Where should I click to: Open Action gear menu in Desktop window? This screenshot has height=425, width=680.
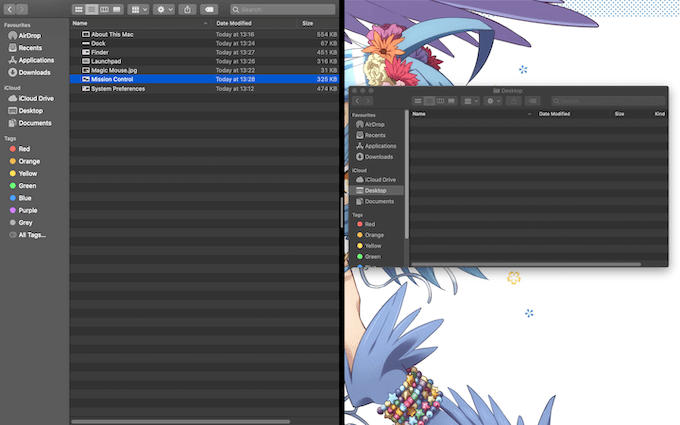point(493,101)
